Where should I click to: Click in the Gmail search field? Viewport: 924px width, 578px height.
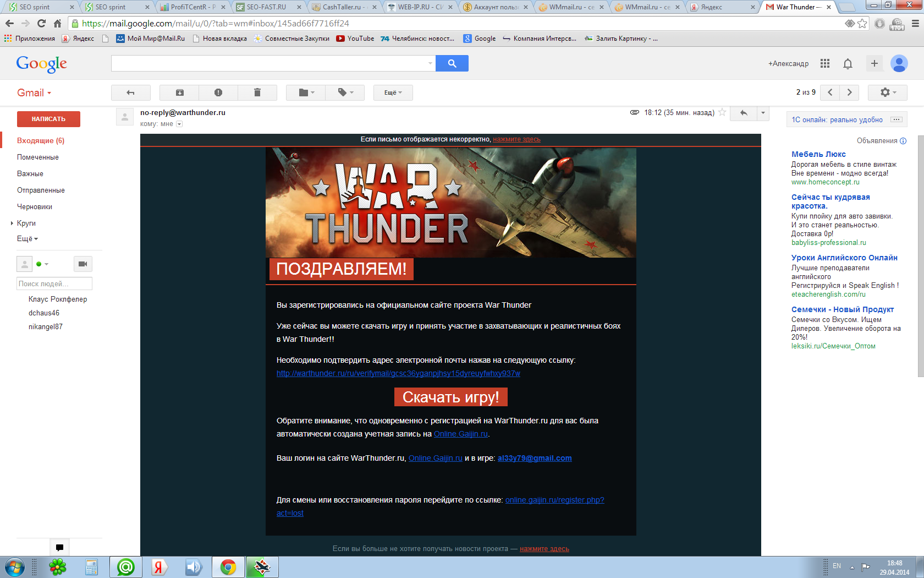click(x=269, y=63)
